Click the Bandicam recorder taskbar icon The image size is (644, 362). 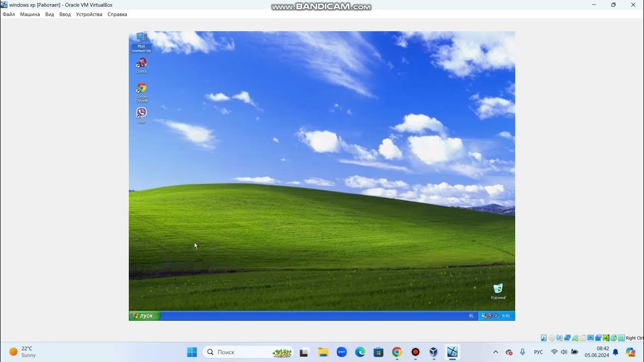tap(416, 352)
